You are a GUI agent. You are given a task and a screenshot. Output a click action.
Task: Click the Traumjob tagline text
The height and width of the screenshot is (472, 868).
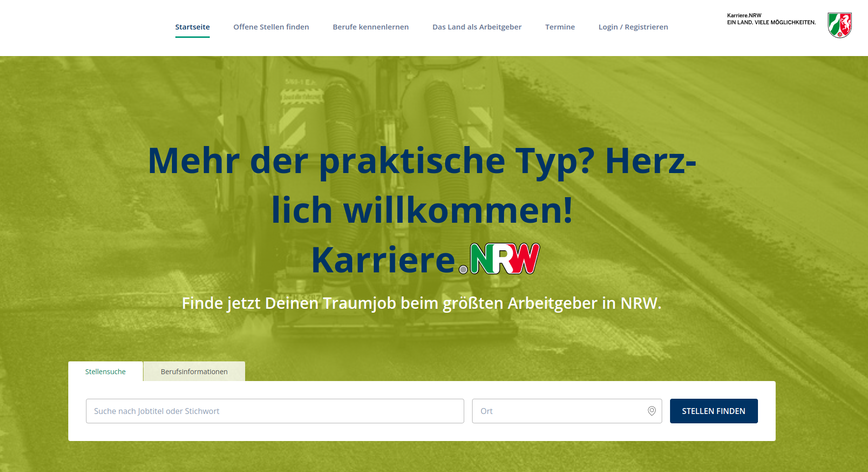point(421,303)
